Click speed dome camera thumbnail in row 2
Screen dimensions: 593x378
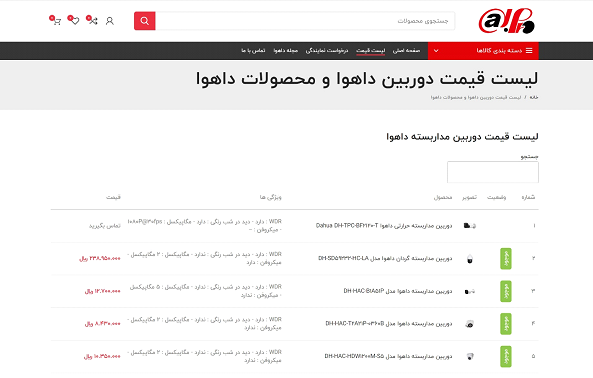[470, 259]
